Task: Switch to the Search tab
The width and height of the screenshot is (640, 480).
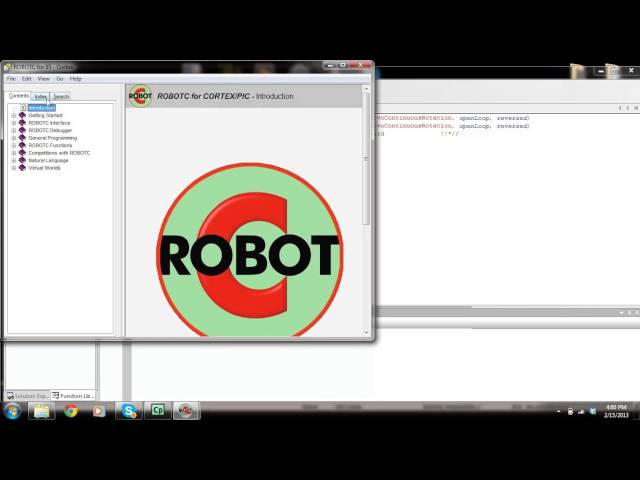Action: click(61, 97)
